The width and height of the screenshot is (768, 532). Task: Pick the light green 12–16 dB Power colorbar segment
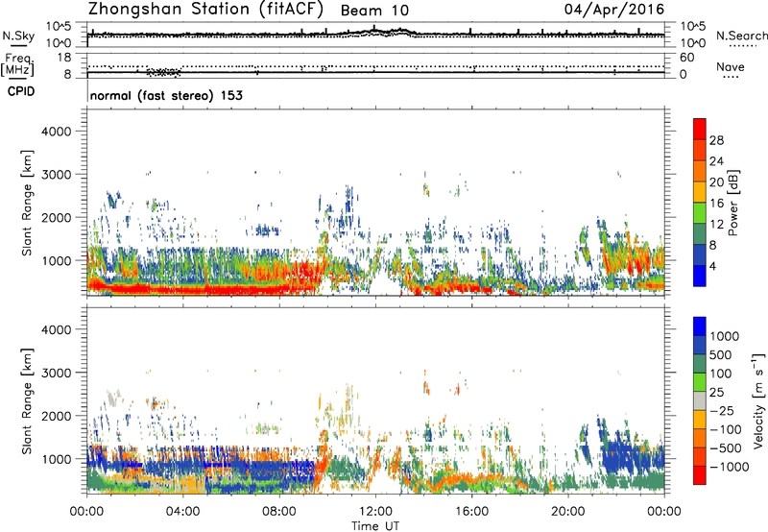pyautogui.click(x=700, y=213)
